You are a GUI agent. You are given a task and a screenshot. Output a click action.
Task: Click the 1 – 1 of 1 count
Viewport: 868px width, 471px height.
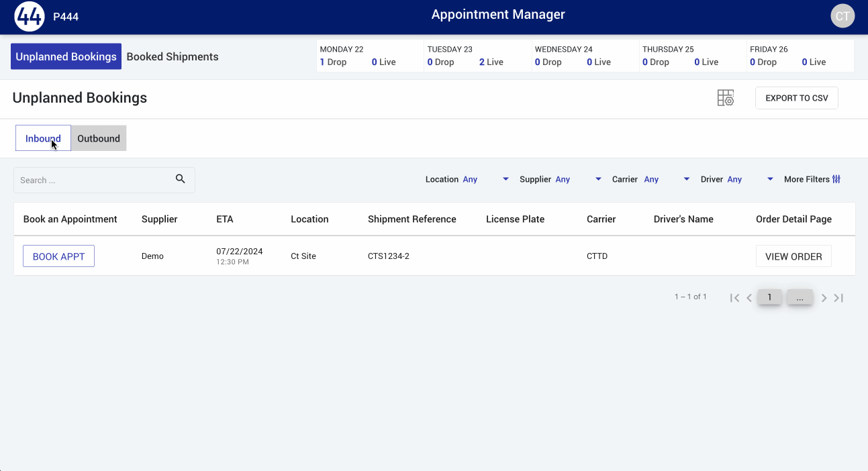pyautogui.click(x=691, y=297)
